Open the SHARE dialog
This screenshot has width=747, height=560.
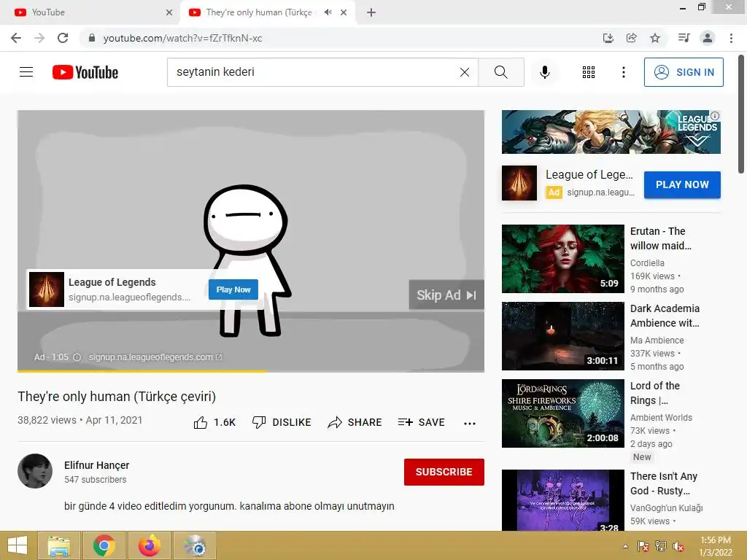pyautogui.click(x=355, y=422)
